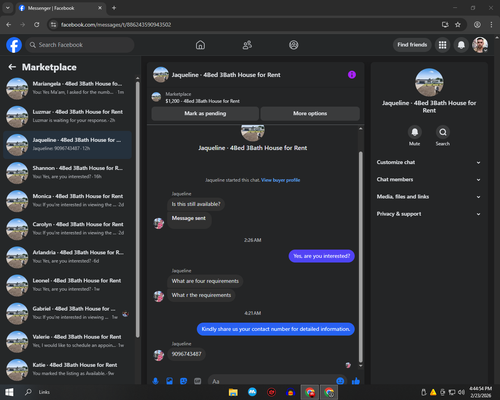Open Luzmar conversation

tap(67, 117)
